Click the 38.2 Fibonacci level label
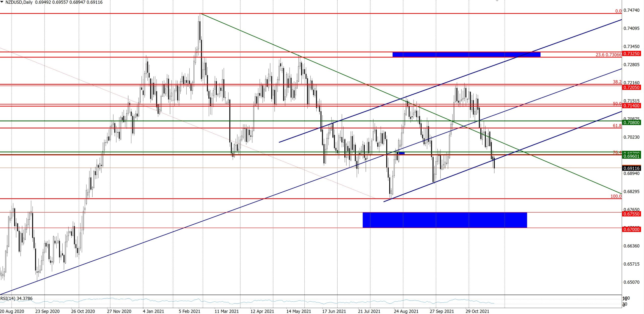Screen dimensions: 644x314 pos(617,82)
